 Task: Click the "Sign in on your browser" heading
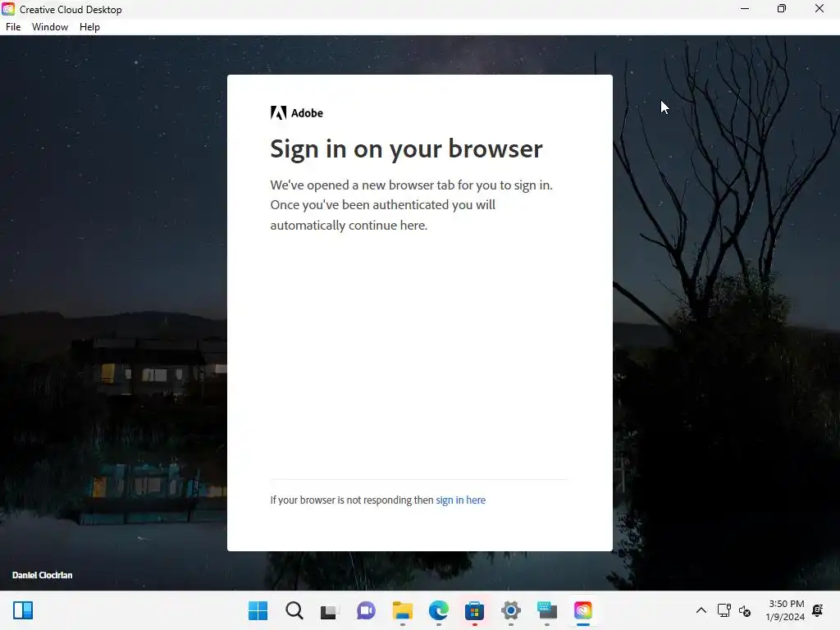click(406, 149)
